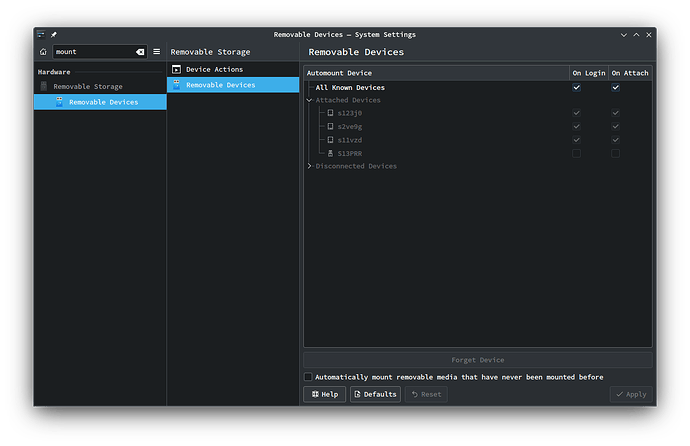Select Removable Devices in the left sidebar
Viewport: 690px width, 446px height.
103,102
